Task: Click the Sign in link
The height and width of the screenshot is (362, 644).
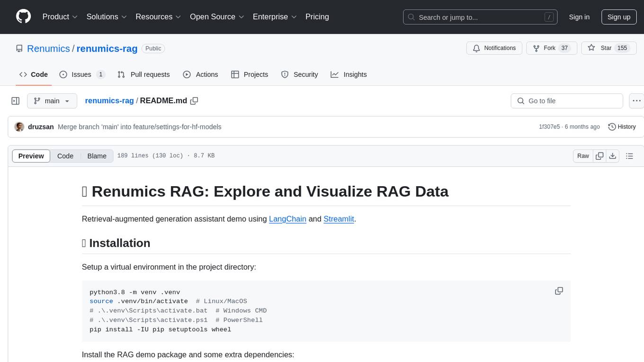Action: (x=579, y=17)
